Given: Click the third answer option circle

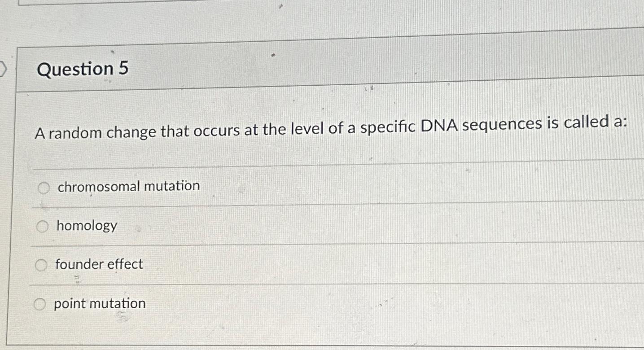Looking at the screenshot, I should click(42, 265).
